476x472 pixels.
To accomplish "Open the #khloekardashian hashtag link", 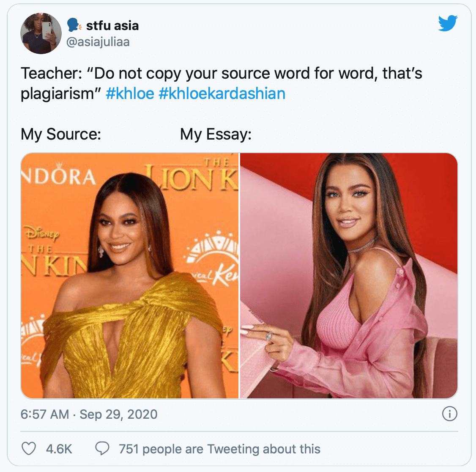I will 222,93.
